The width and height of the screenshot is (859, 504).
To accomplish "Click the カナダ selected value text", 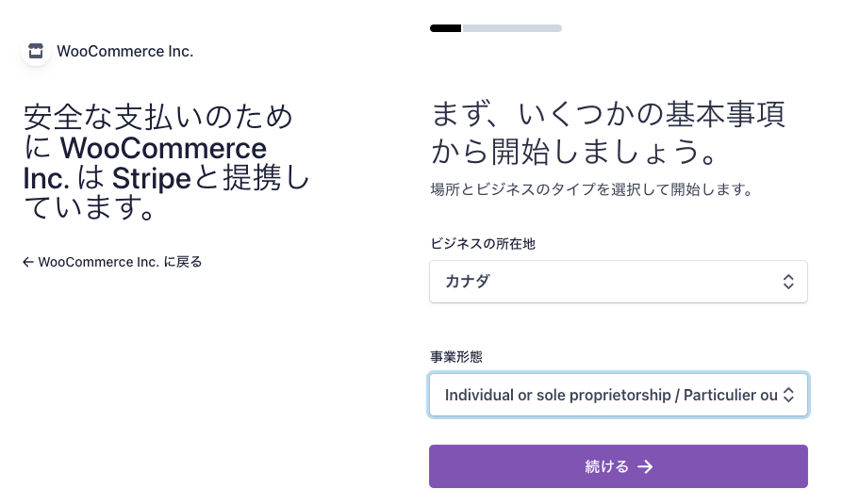I will [468, 282].
